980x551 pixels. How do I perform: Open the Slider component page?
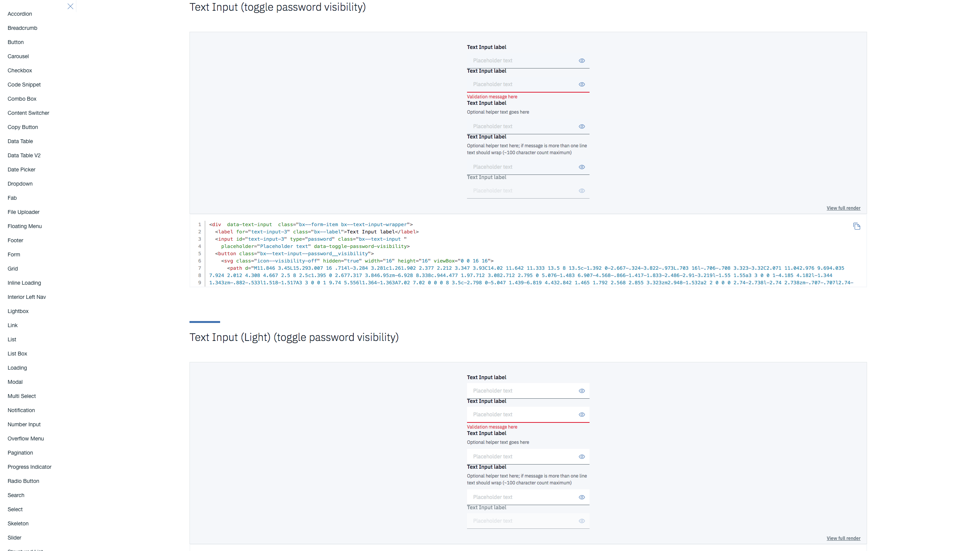15,538
